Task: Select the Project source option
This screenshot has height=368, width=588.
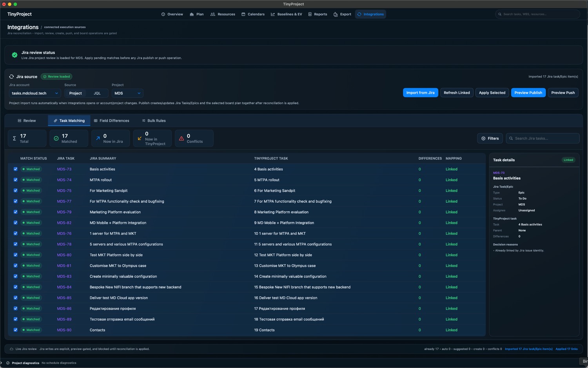Action: [75, 93]
